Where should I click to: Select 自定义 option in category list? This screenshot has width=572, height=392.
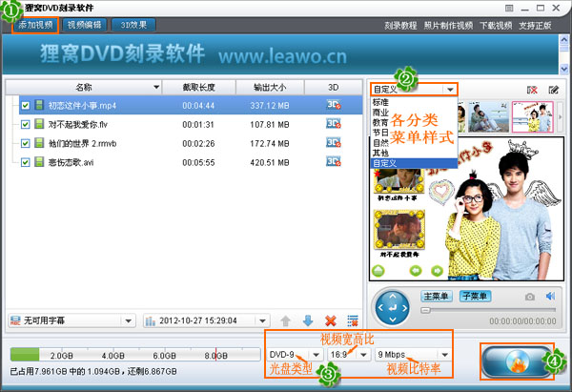(x=414, y=163)
